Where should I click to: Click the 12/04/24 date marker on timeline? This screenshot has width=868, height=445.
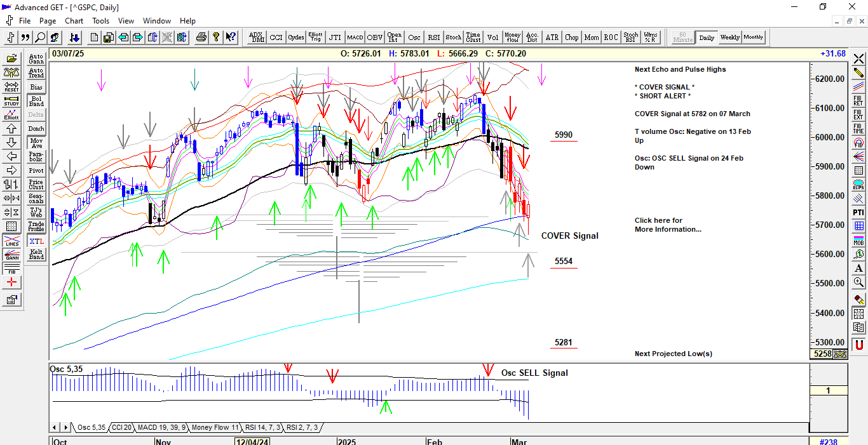pos(253,441)
